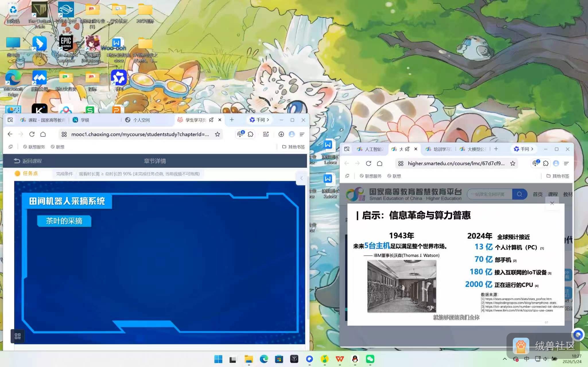Click 返回课程 to return to course
This screenshot has width=588, height=367.
pyautogui.click(x=28, y=161)
